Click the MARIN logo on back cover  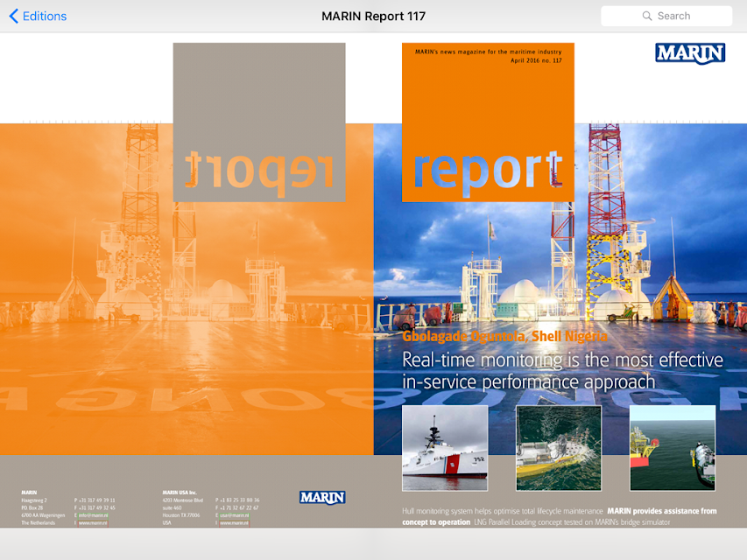coord(322,498)
